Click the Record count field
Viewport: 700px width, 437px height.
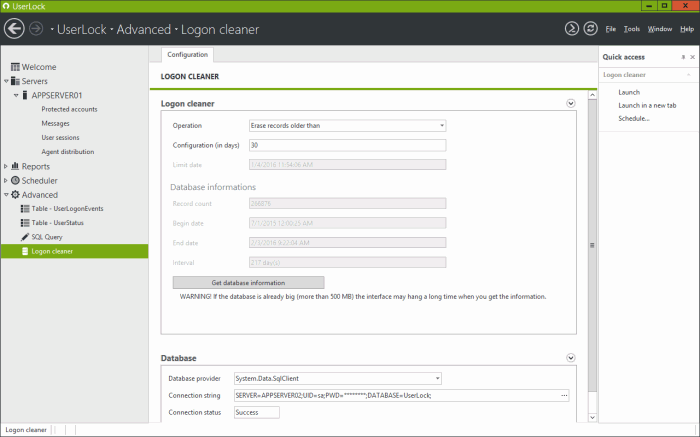tap(347, 204)
